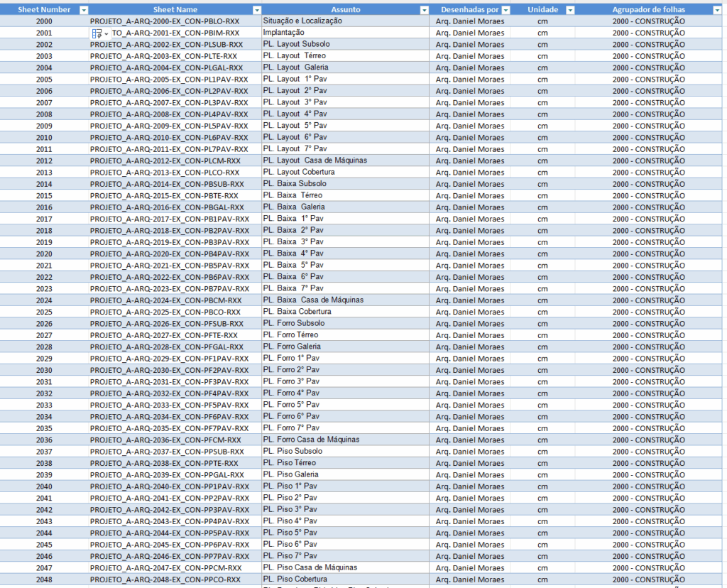727x588 pixels.
Task: Select sheet number cell 2048
Action: 44,579
